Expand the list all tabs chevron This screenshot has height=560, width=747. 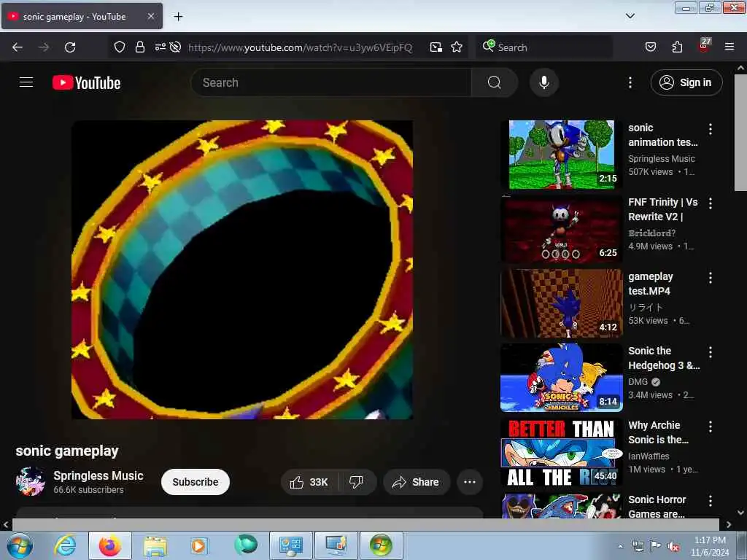tap(630, 16)
